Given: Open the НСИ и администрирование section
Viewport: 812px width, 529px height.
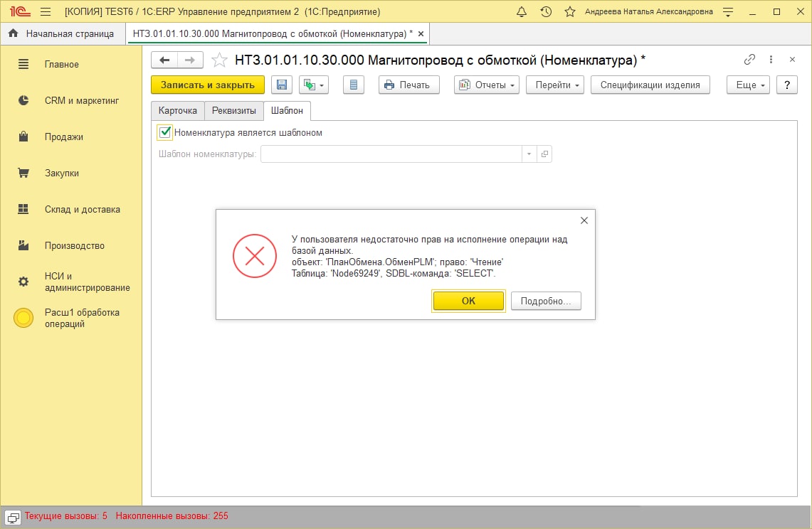Looking at the screenshot, I should coord(87,282).
